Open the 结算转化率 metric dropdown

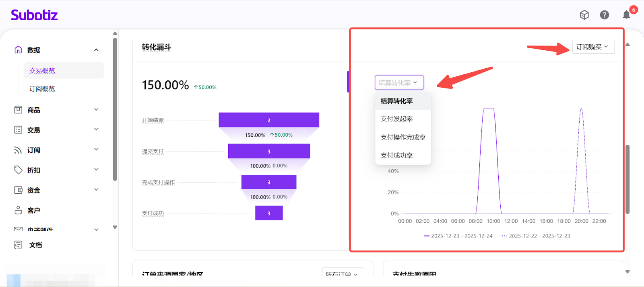point(399,82)
